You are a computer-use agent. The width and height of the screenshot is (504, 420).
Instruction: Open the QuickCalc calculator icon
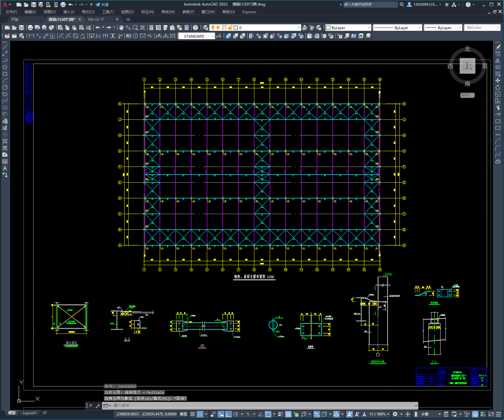coord(187,28)
